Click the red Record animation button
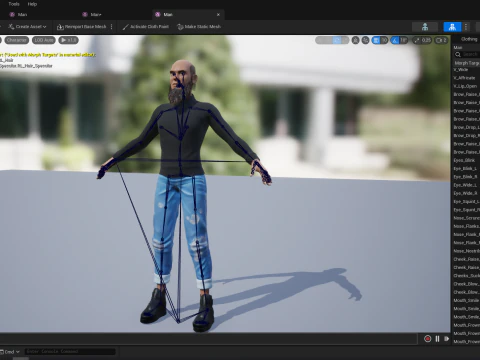 point(427,339)
